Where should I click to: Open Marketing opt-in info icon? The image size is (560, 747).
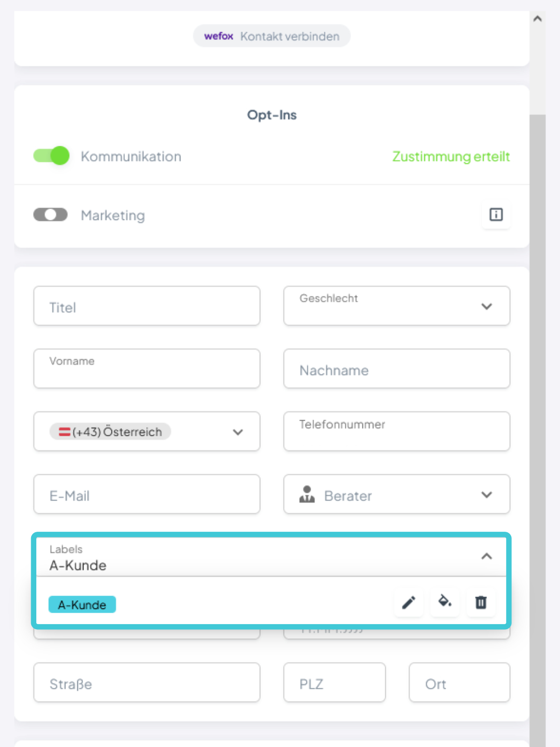click(496, 214)
